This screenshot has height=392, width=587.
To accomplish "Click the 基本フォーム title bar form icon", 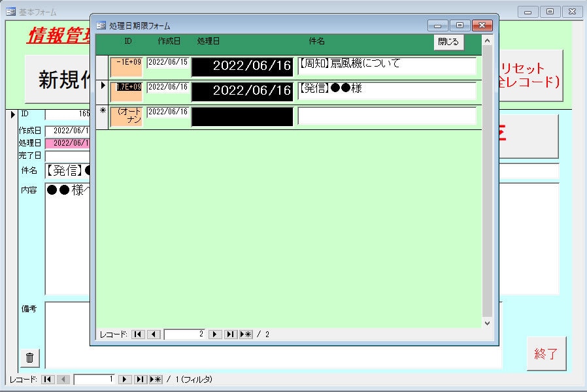I will [x=11, y=12].
